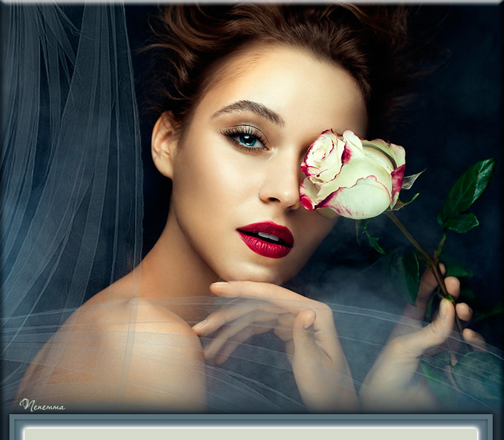
Task: Click the large green leaf on the stem
Action: point(467,190)
